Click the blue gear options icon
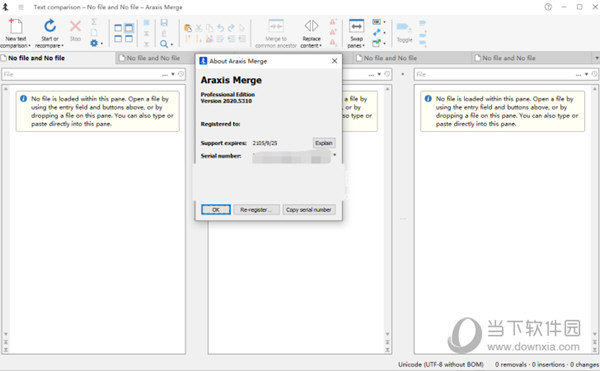 coord(94,43)
